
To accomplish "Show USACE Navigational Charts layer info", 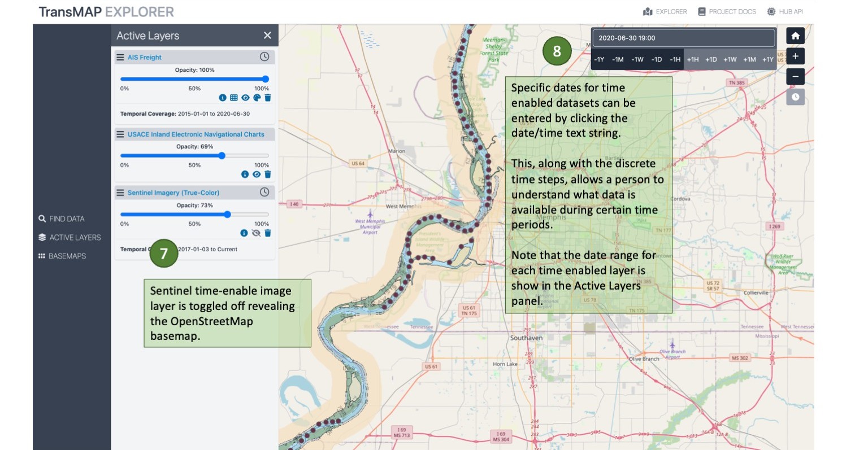I will 245,174.
